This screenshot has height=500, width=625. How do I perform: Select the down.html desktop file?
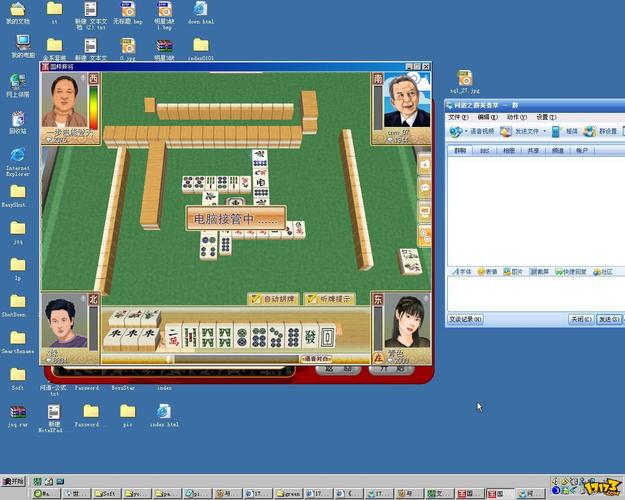tap(201, 13)
